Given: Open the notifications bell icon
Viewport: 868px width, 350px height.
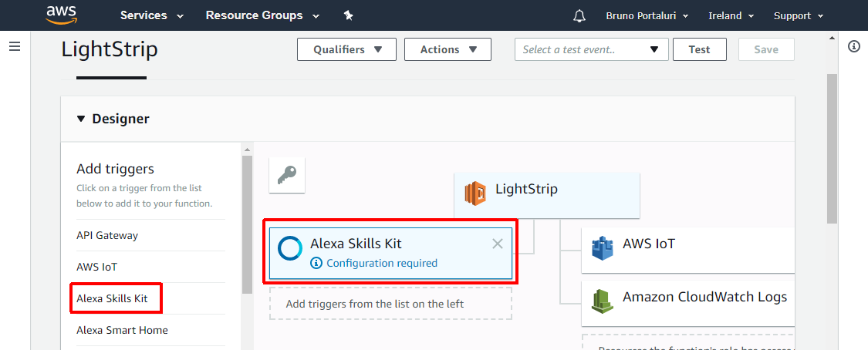Looking at the screenshot, I should click(x=579, y=16).
